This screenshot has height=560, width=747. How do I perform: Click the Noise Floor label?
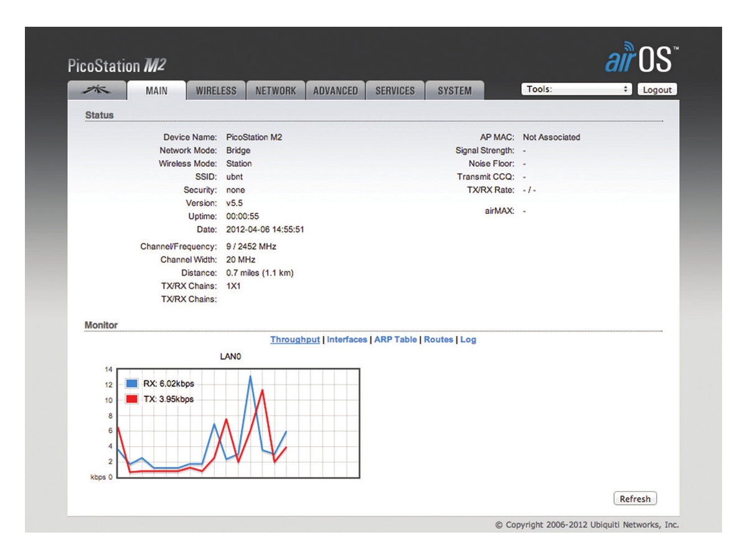[492, 164]
